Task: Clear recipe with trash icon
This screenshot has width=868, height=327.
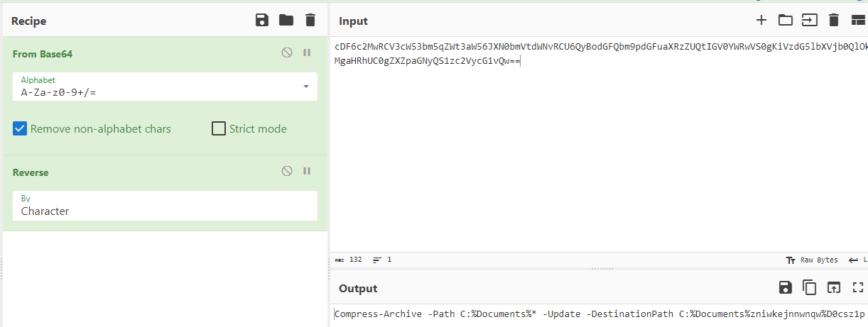Action: coord(310,20)
